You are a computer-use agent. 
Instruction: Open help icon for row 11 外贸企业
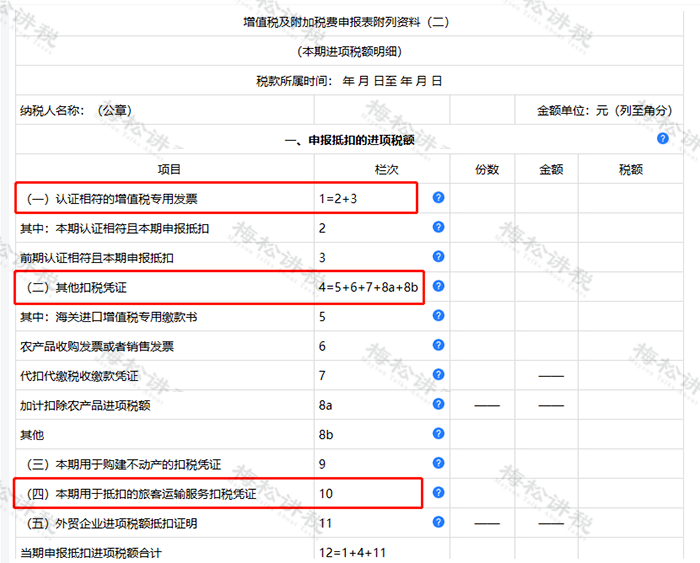click(x=438, y=521)
